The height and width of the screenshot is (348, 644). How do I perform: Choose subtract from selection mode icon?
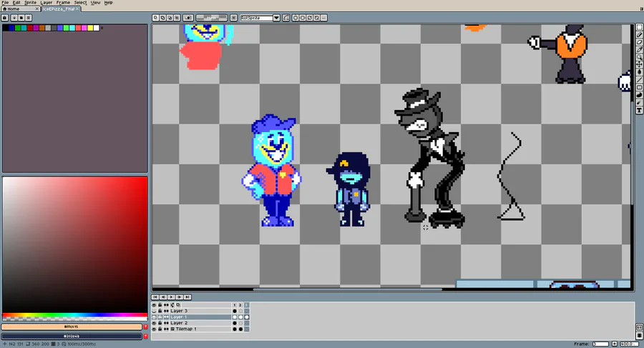tap(170, 18)
